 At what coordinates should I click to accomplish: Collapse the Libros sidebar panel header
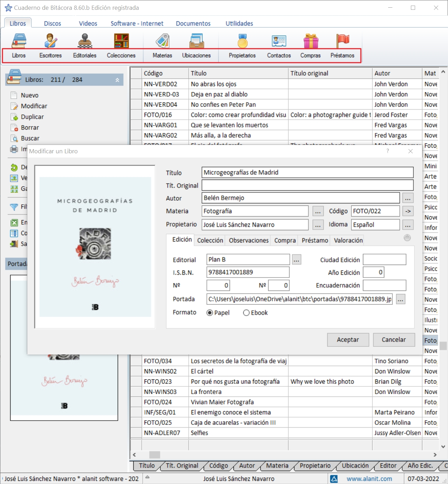117,80
